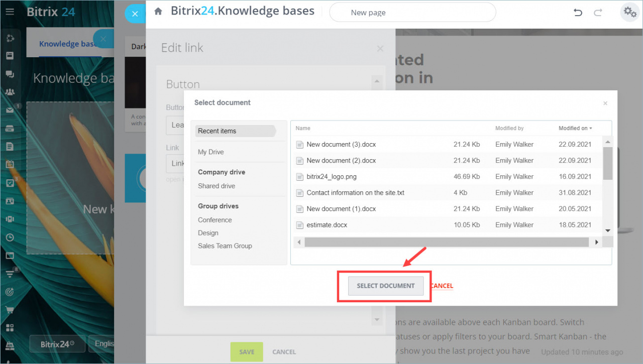Click file icon of bitrix24_logo.png
The height and width of the screenshot is (364, 643).
300,177
